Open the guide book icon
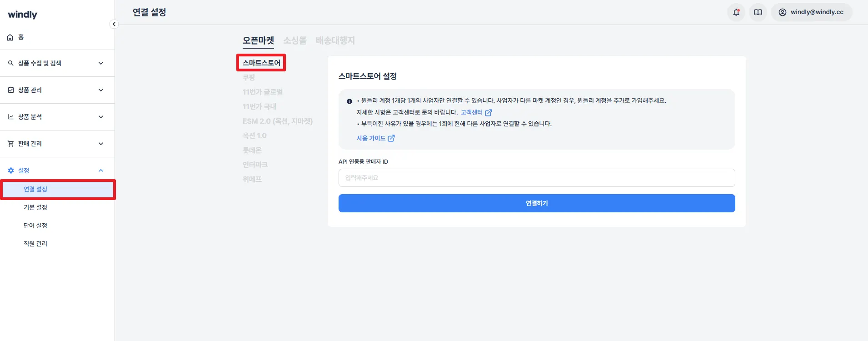 coord(758,12)
